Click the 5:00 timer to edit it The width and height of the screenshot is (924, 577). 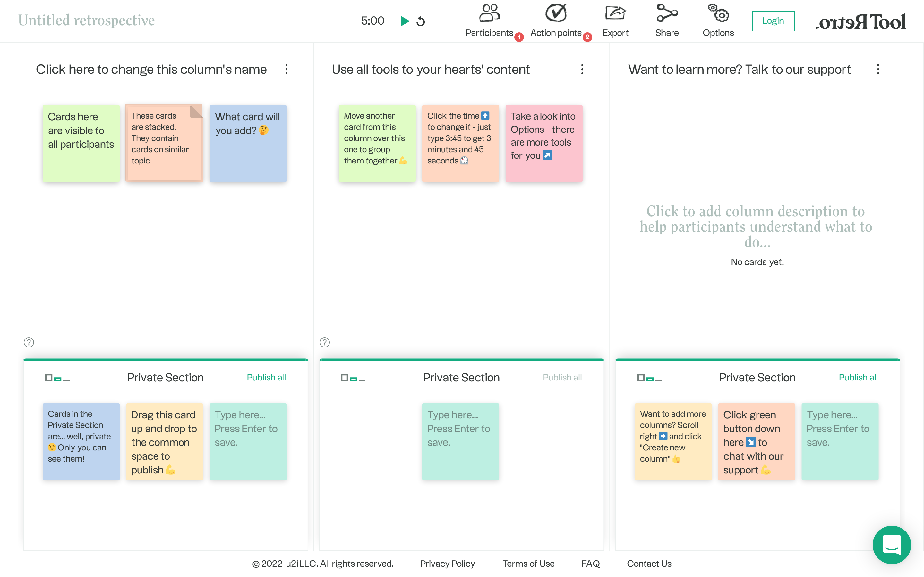[372, 21]
